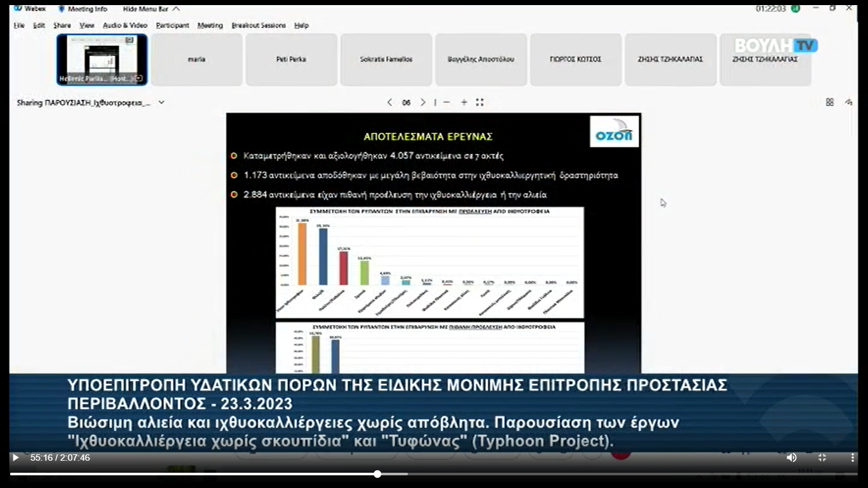Select the Βαγγέλης Αποστόλου participant tile
Image resolution: width=868 pixels, height=488 pixels.
pos(481,60)
